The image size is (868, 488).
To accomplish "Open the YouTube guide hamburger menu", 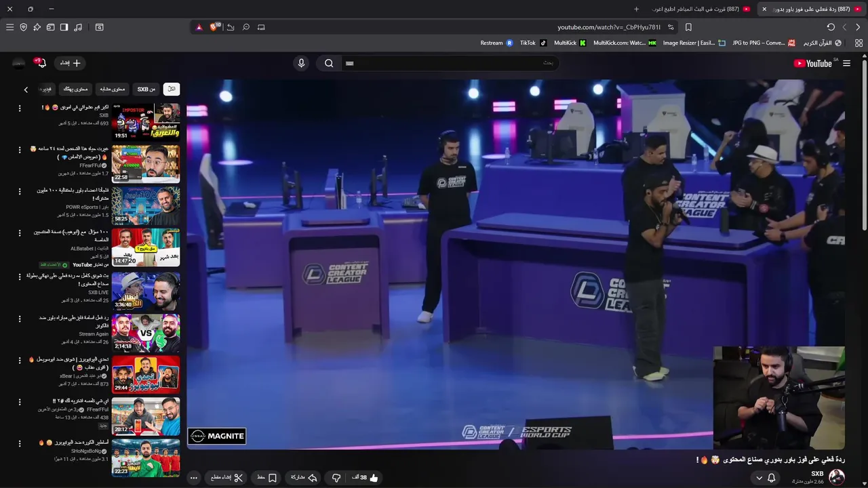I will pos(846,63).
